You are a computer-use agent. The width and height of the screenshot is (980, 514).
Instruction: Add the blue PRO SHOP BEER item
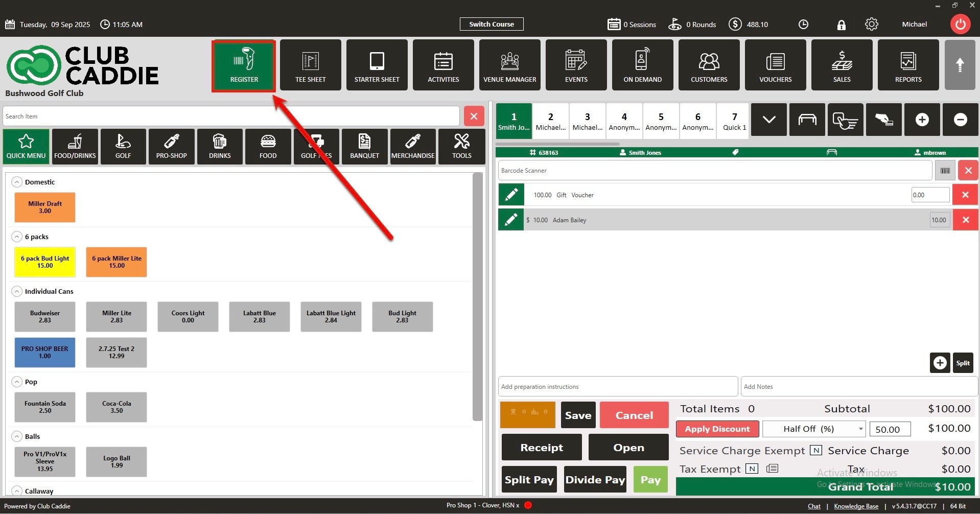[45, 353]
